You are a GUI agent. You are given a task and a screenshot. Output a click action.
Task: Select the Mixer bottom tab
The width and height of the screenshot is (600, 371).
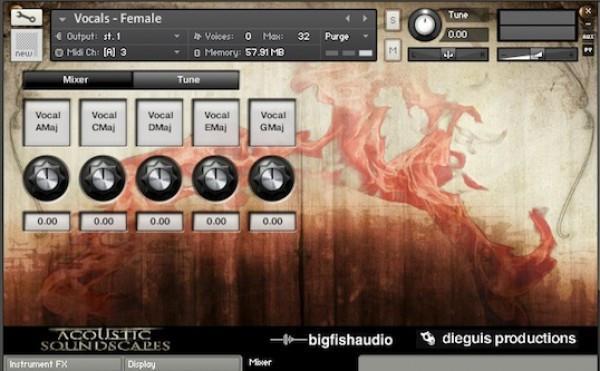[x=300, y=363]
